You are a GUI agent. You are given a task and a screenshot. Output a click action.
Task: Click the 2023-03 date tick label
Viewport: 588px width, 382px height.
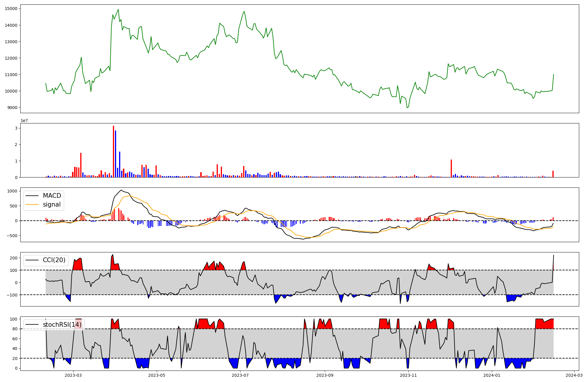pos(73,375)
